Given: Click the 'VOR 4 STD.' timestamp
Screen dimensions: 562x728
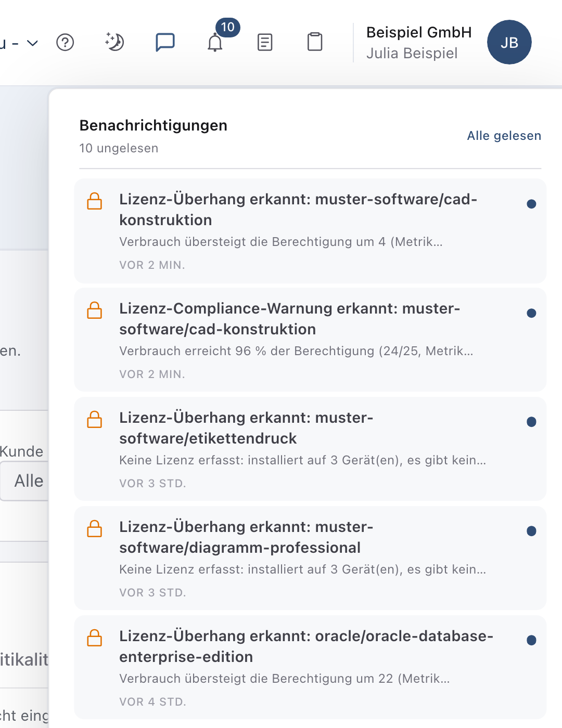Looking at the screenshot, I should [152, 702].
